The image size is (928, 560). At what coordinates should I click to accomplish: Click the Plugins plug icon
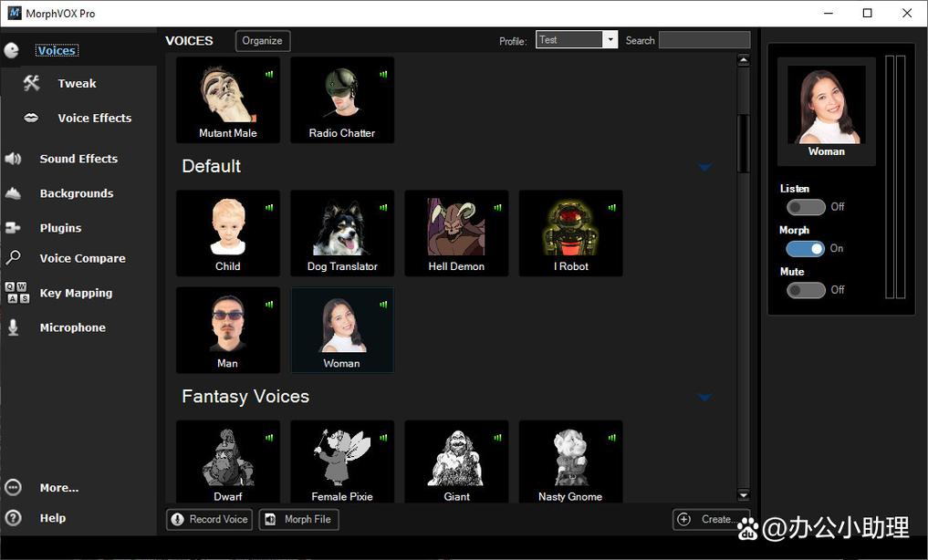point(13,228)
